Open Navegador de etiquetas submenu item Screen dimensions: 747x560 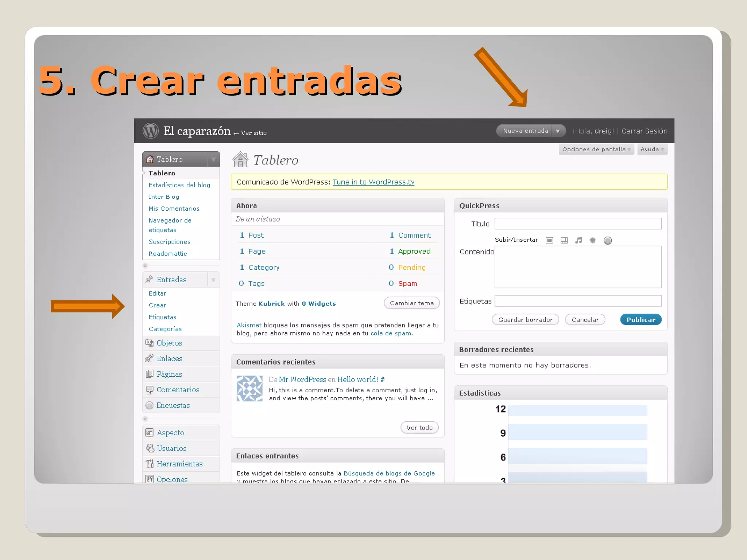click(x=170, y=225)
